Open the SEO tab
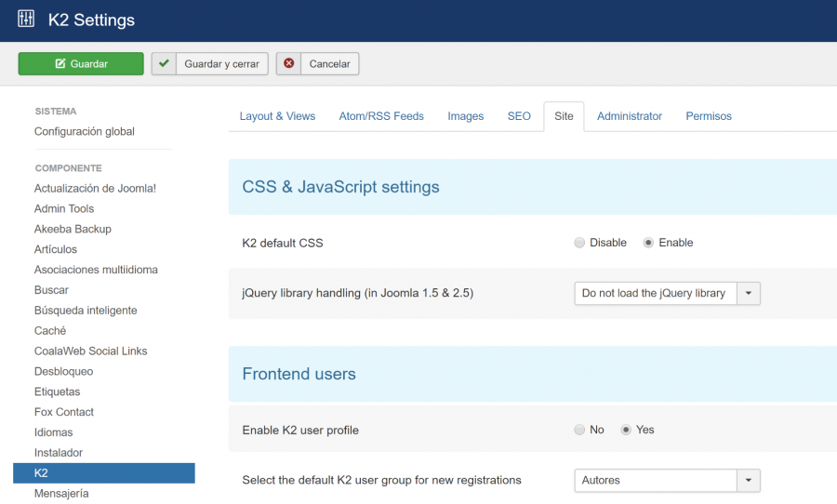Viewport: 837px width, 504px height. (519, 116)
